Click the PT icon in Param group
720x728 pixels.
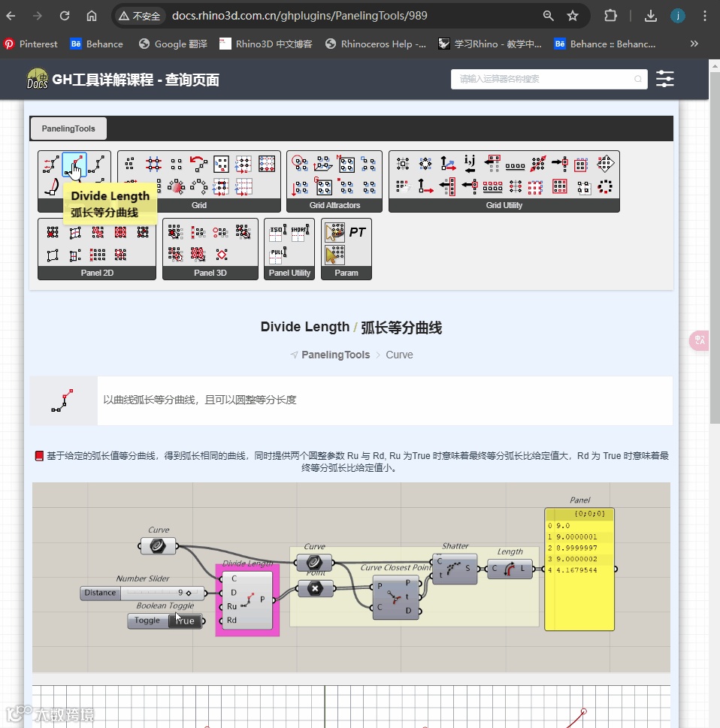(358, 232)
